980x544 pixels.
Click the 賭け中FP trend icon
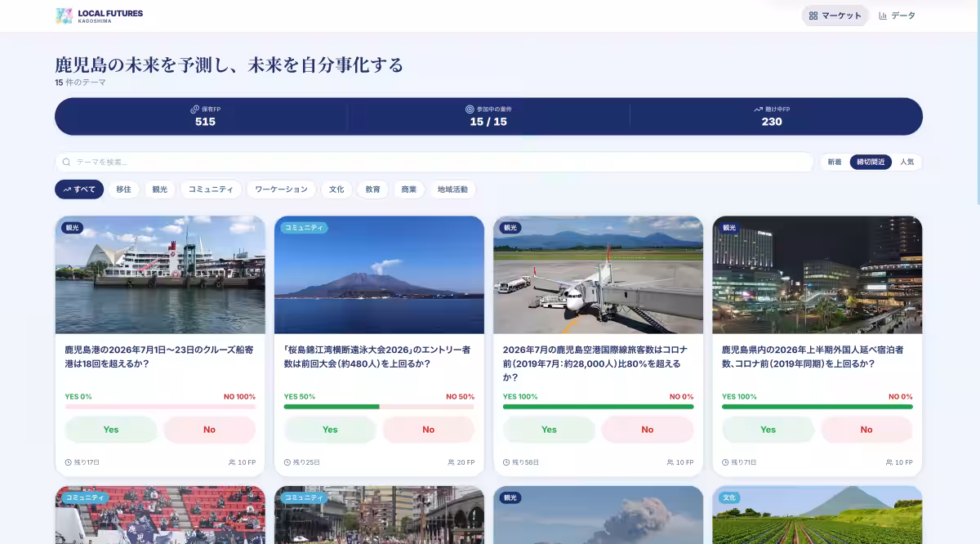(758, 109)
